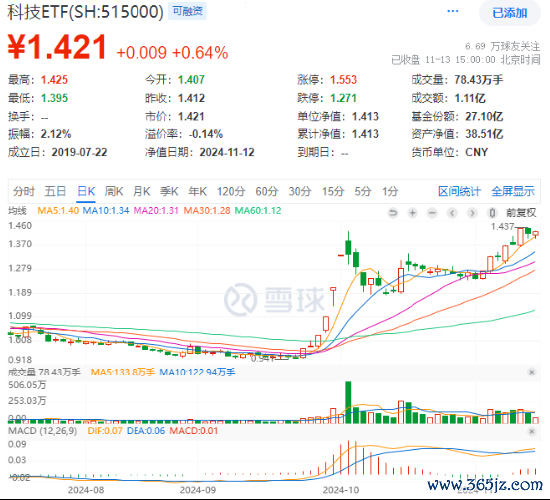Switch to the 分时 chart tab

point(24,192)
